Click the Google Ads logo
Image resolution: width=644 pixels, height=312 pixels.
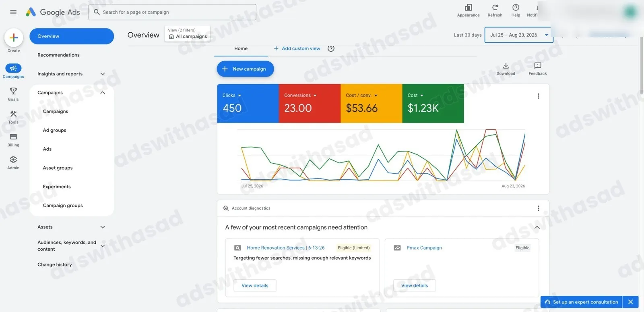tap(53, 12)
